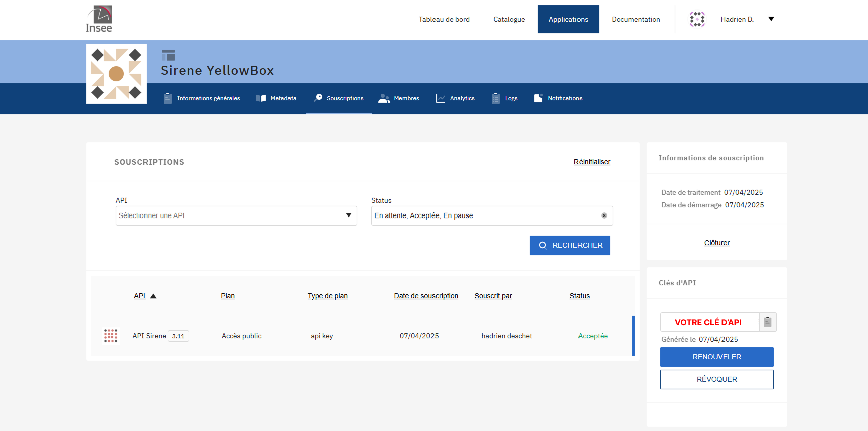The width and height of the screenshot is (868, 431).
Task: Click the RENOUVELER button
Action: [x=716, y=357]
